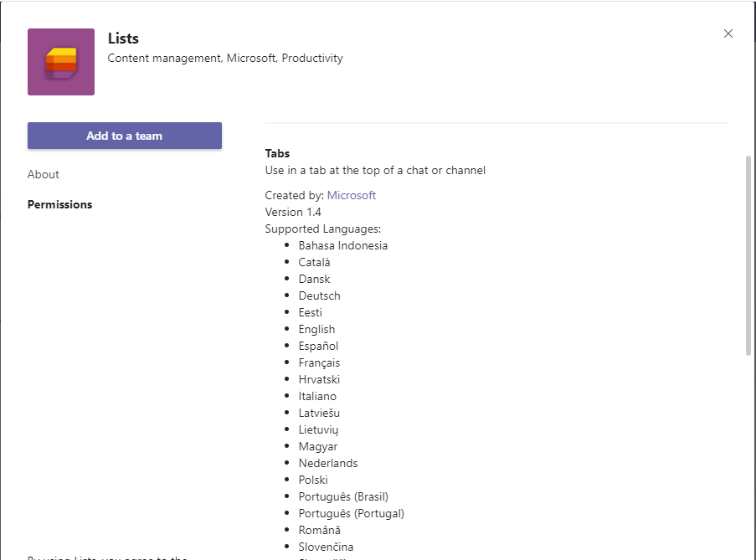Click Deutsch in the supported languages
This screenshot has height=560, width=756.
(319, 295)
